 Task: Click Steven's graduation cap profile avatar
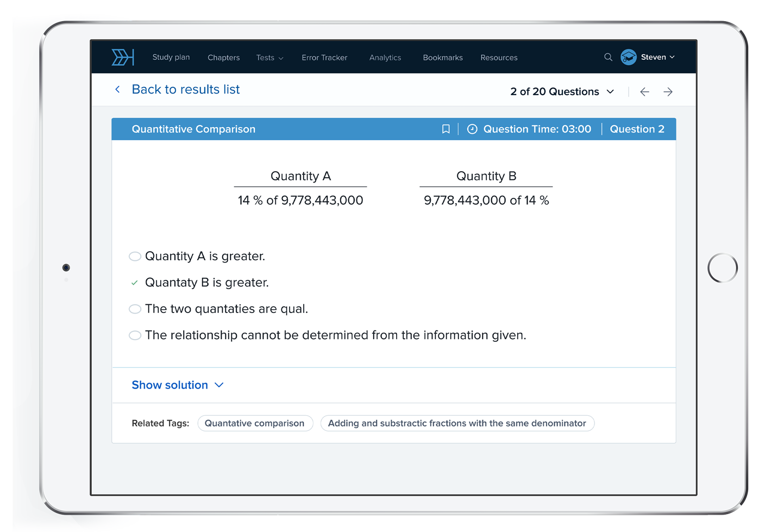click(628, 57)
